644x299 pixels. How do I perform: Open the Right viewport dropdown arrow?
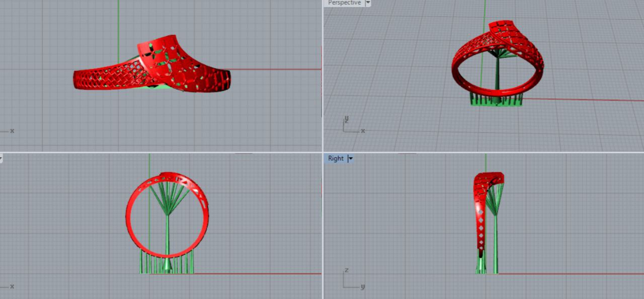pyautogui.click(x=351, y=159)
